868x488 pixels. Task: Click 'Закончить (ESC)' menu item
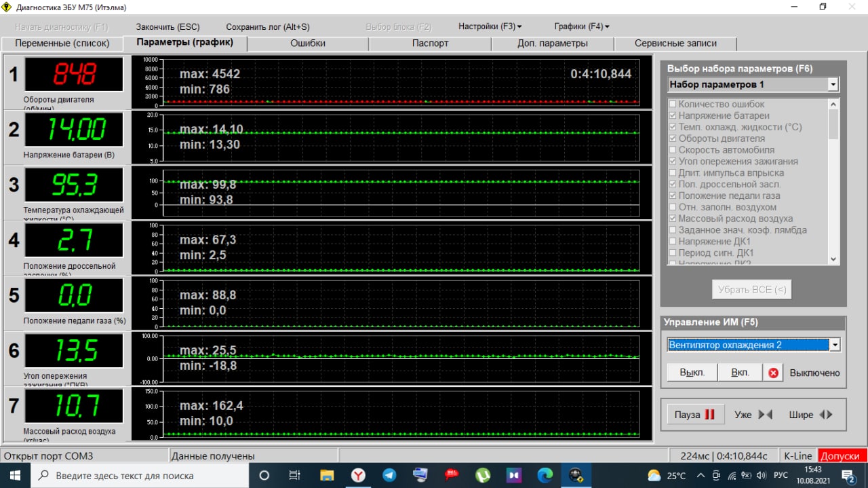[x=168, y=27]
